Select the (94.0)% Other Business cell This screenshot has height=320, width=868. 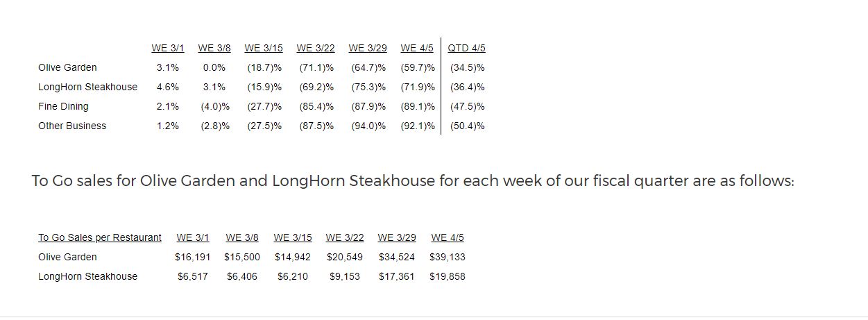[x=368, y=126]
